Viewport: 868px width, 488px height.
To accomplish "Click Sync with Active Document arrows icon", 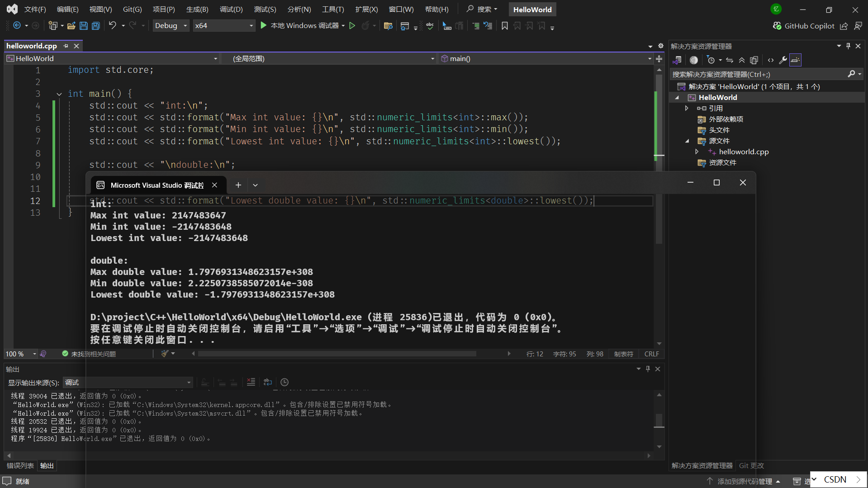I will click(x=730, y=60).
